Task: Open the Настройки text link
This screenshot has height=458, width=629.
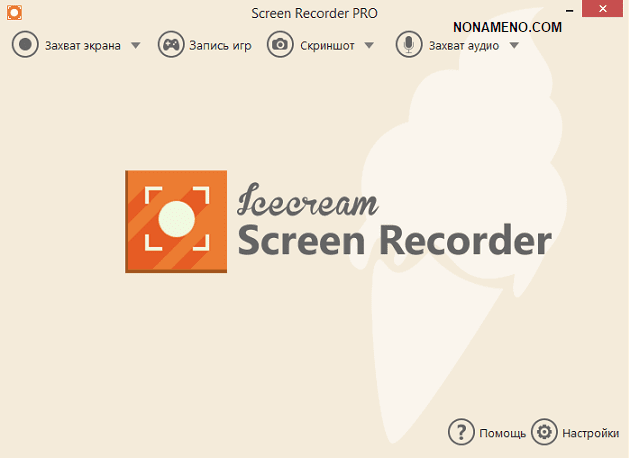Action: point(590,433)
